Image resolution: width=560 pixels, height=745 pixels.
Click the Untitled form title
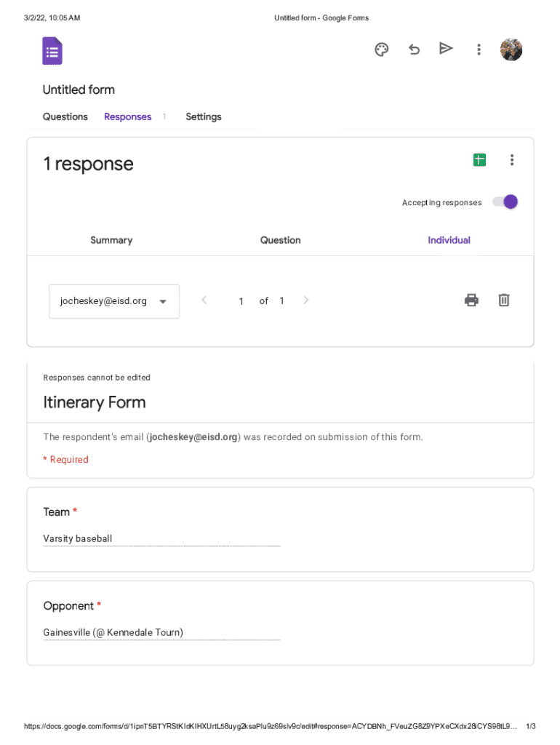(79, 89)
